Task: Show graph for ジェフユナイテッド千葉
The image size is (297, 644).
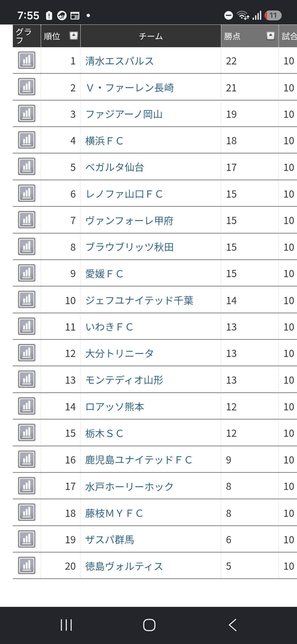Action: (x=27, y=299)
